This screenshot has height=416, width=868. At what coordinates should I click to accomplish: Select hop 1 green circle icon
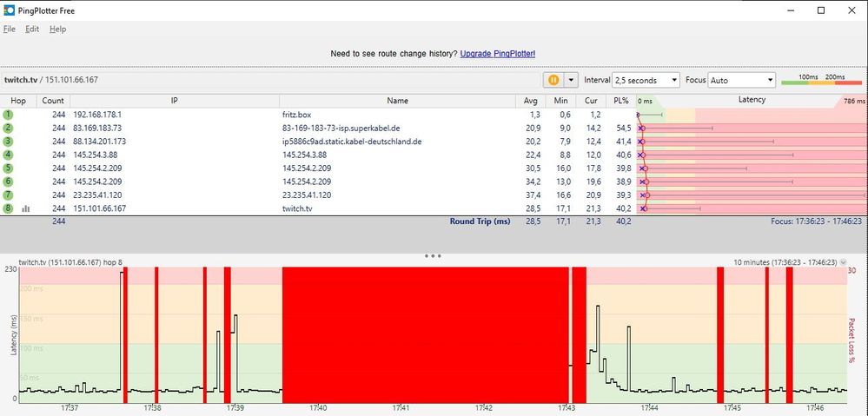[7, 115]
